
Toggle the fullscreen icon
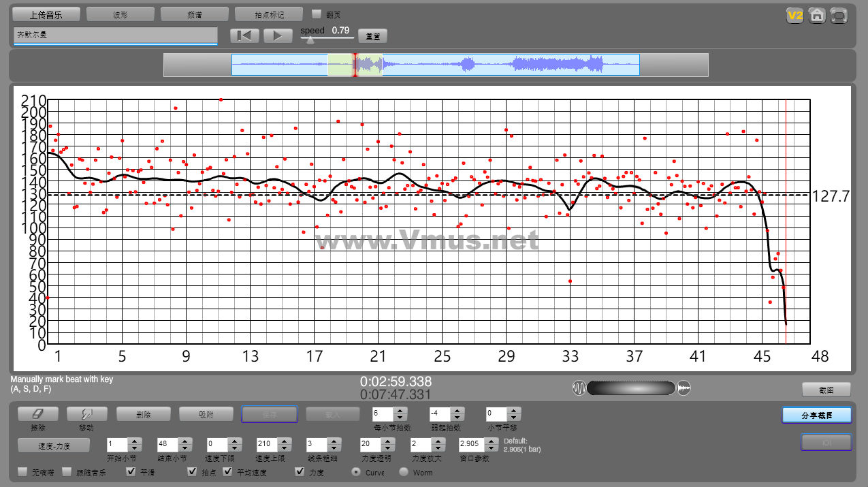[x=840, y=16]
